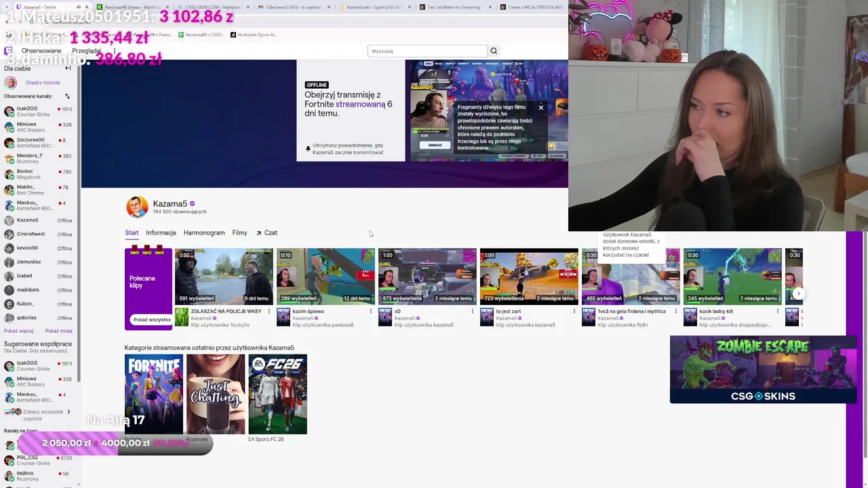
Task: Click Bonkol avatar in sidebar
Action: click(x=9, y=174)
